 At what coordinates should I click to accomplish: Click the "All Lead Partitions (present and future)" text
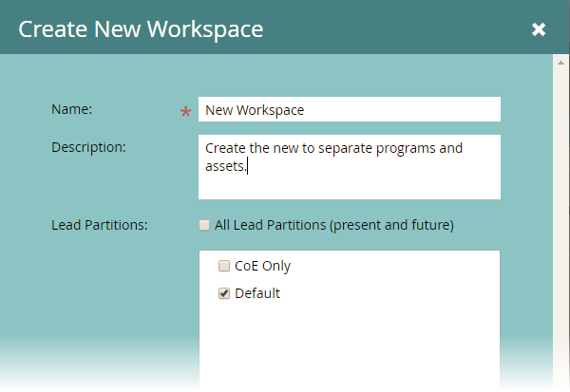333,225
